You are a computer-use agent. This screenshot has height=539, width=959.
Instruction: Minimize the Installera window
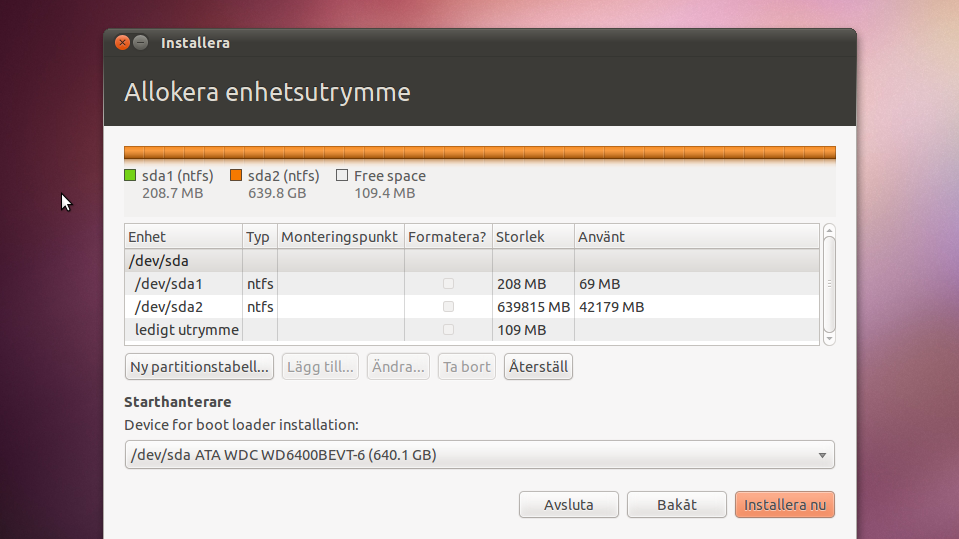click(x=141, y=42)
